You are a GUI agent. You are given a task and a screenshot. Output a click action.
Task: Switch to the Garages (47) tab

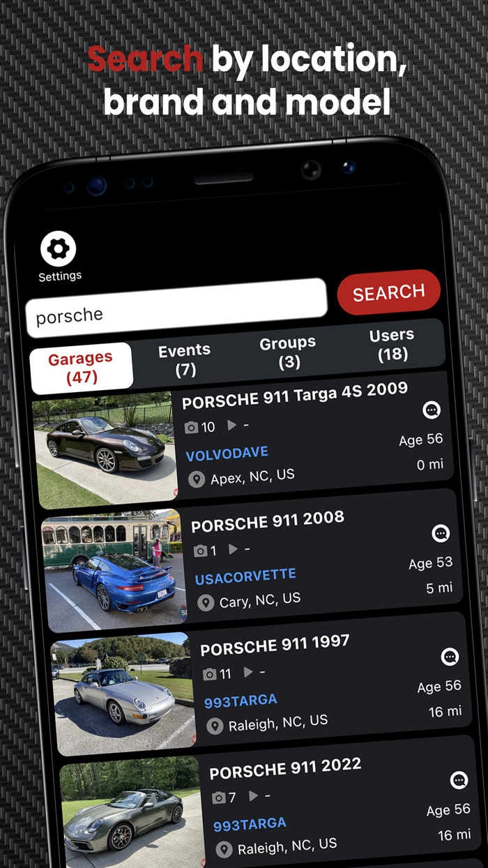[x=81, y=368]
